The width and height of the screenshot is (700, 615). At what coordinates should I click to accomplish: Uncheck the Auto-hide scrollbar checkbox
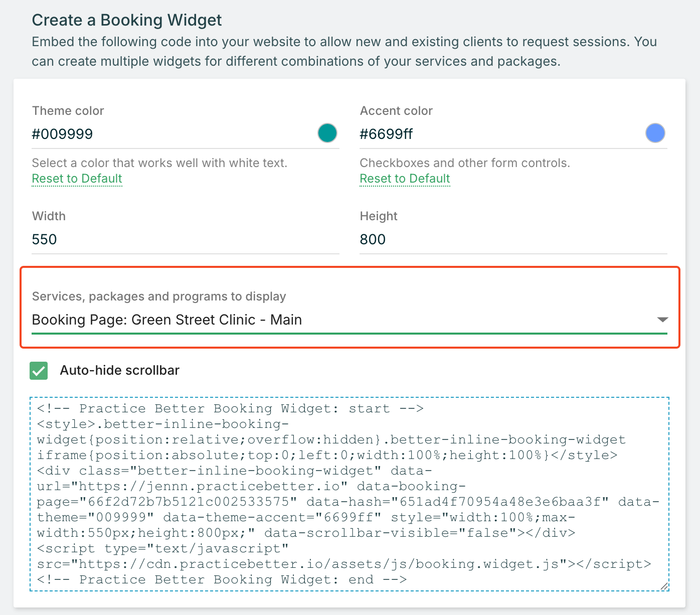click(x=39, y=371)
